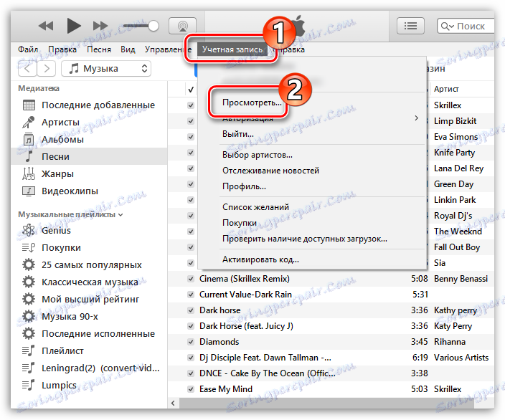Click gear icon of Музыка 90-х
The image size is (505, 420).
[x=29, y=316]
